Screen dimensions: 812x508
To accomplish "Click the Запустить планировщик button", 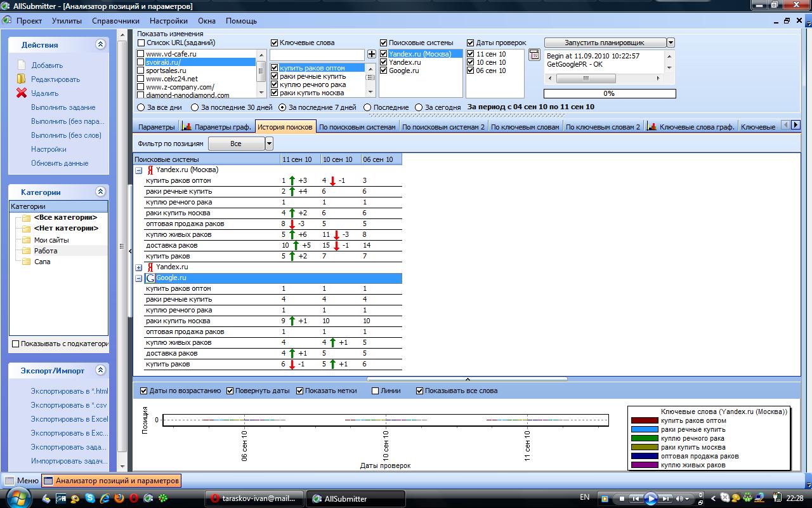I will tap(605, 43).
